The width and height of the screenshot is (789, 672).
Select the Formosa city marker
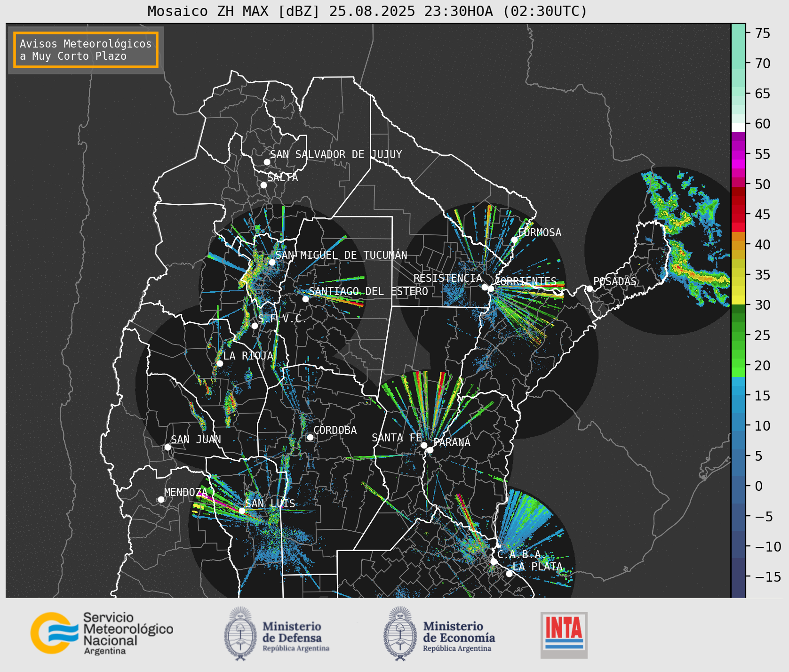coord(514,240)
